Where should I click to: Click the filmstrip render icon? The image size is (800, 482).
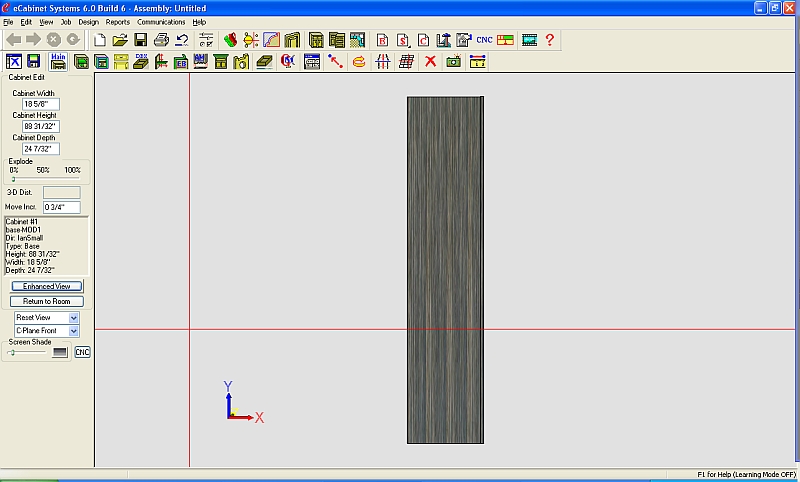coord(528,40)
